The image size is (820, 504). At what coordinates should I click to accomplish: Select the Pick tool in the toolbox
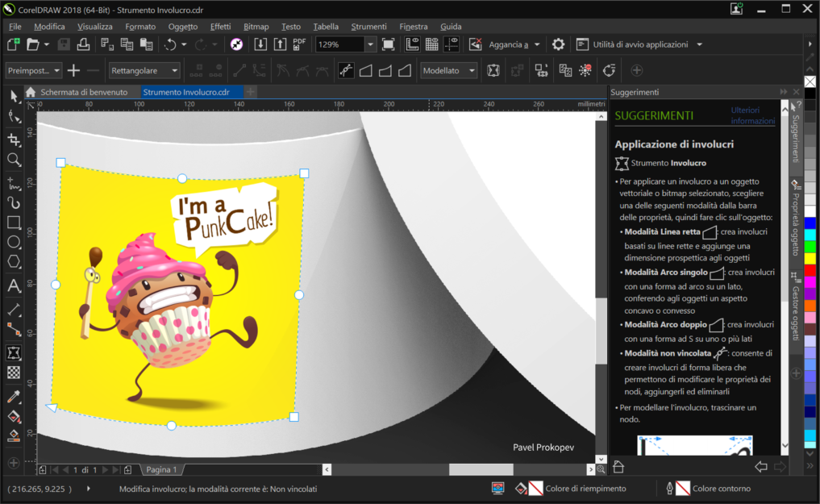click(x=12, y=97)
